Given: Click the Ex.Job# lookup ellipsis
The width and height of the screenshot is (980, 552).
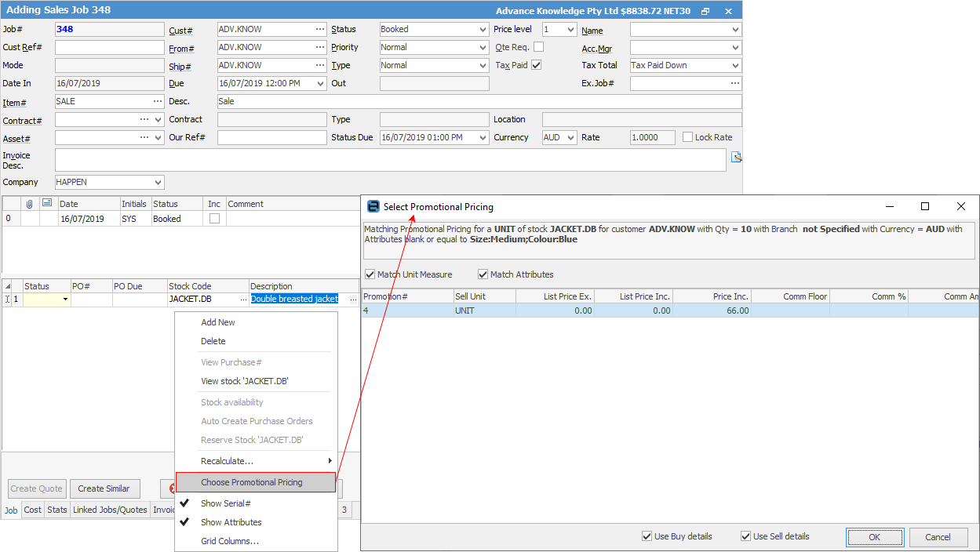Looking at the screenshot, I should point(734,83).
